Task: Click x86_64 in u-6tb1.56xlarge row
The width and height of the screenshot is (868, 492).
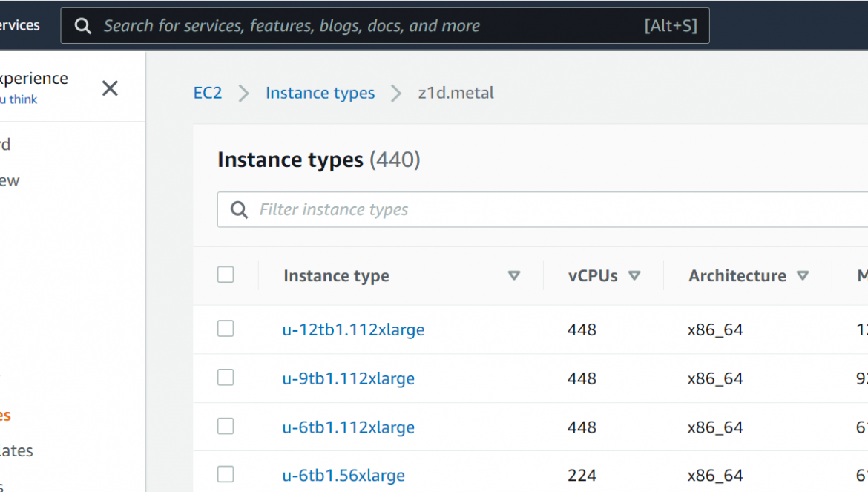Action: 715,476
